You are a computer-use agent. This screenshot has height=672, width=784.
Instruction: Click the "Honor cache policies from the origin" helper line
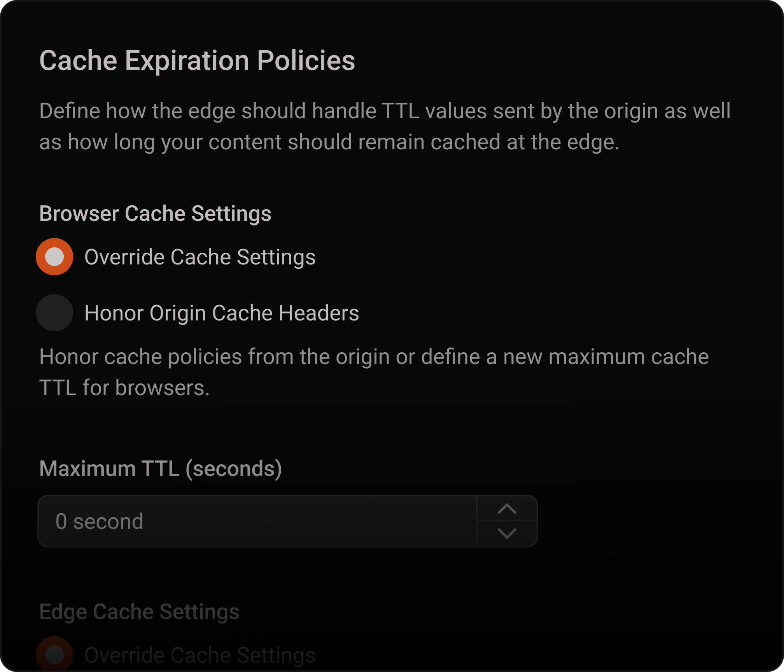[374, 357]
